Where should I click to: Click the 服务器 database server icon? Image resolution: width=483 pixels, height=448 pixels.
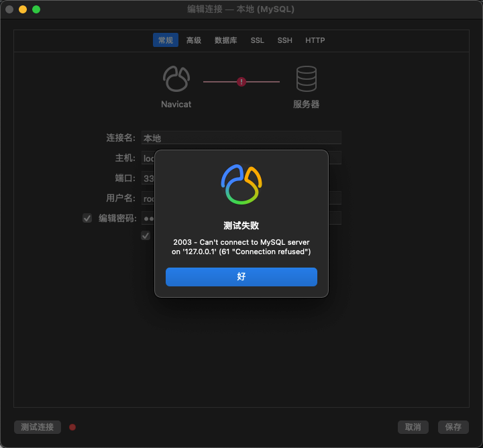(x=306, y=79)
